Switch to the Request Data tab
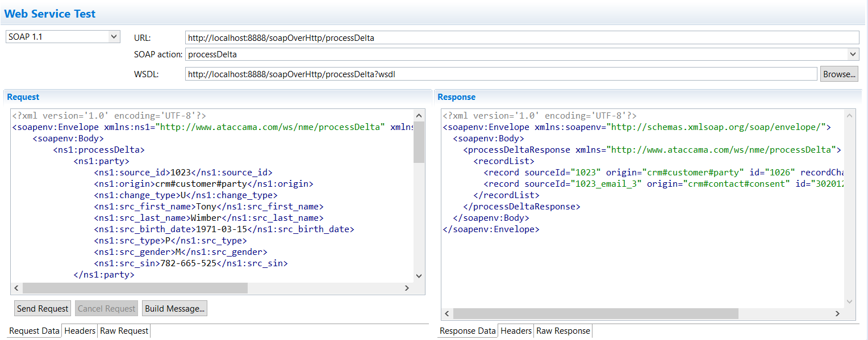Image resolution: width=868 pixels, height=340 pixels. 34,331
